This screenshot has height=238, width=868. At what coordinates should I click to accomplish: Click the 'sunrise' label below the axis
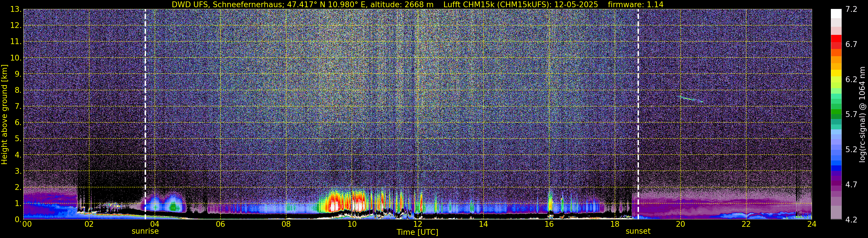(145, 231)
